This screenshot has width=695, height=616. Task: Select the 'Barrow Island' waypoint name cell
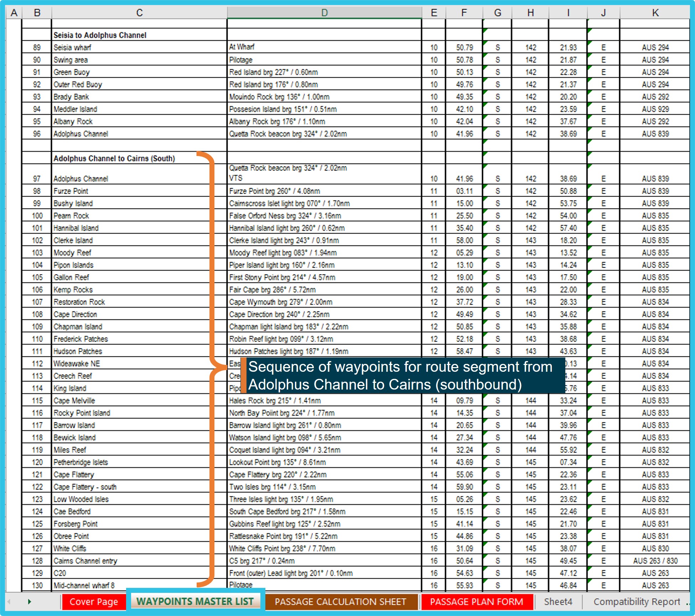click(x=139, y=425)
